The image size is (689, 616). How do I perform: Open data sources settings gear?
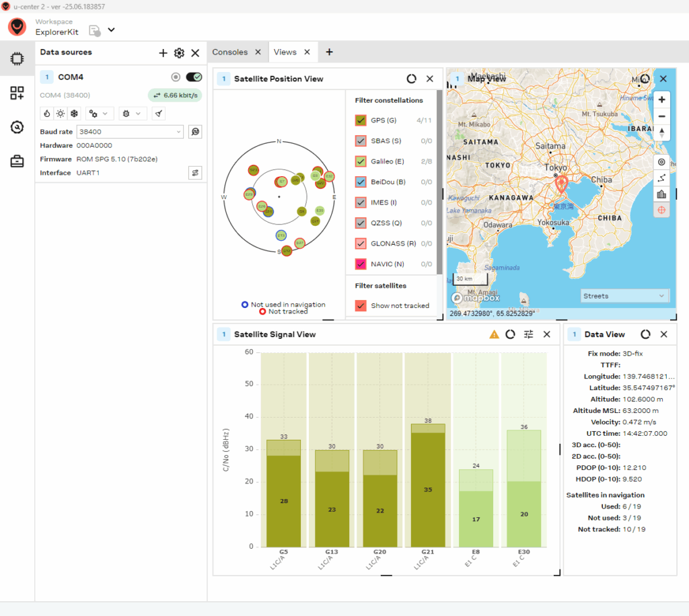tap(179, 53)
